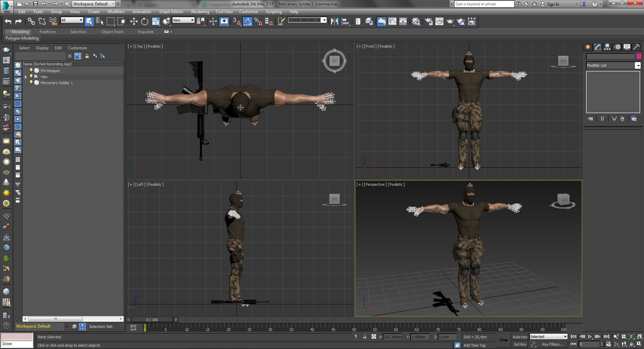Open the Modifiers menu
This screenshot has height=349, width=644.
tap(116, 11)
